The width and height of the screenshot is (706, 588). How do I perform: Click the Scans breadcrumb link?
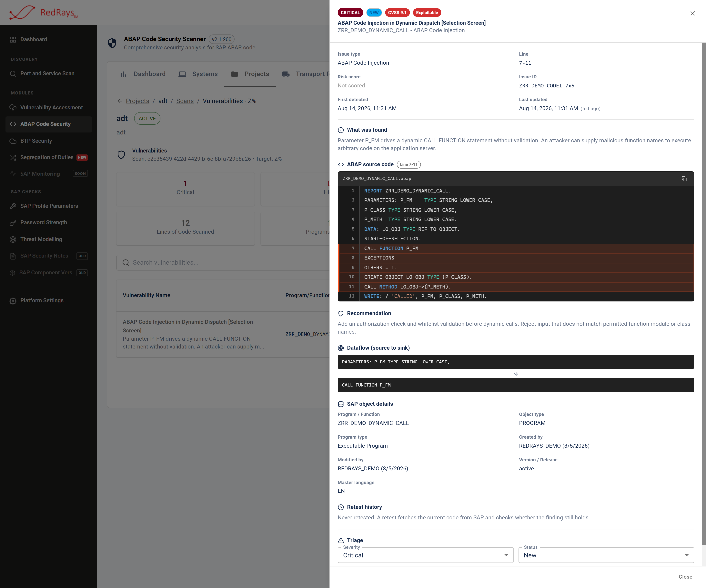(185, 101)
